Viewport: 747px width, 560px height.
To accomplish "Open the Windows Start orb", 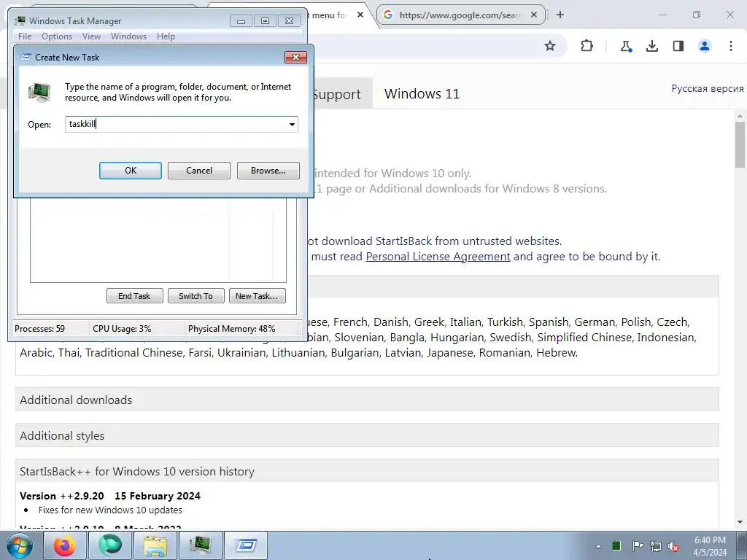I will 20,545.
